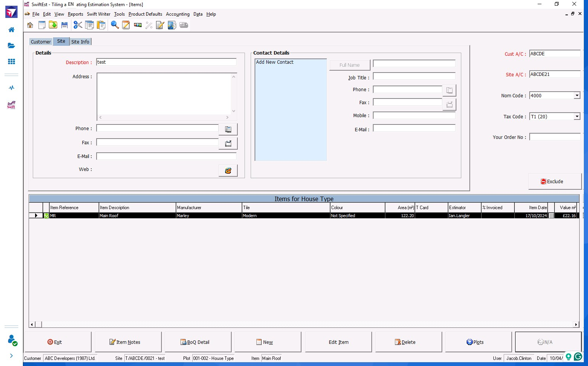Click the activity pulse icon in sidebar

11,88
